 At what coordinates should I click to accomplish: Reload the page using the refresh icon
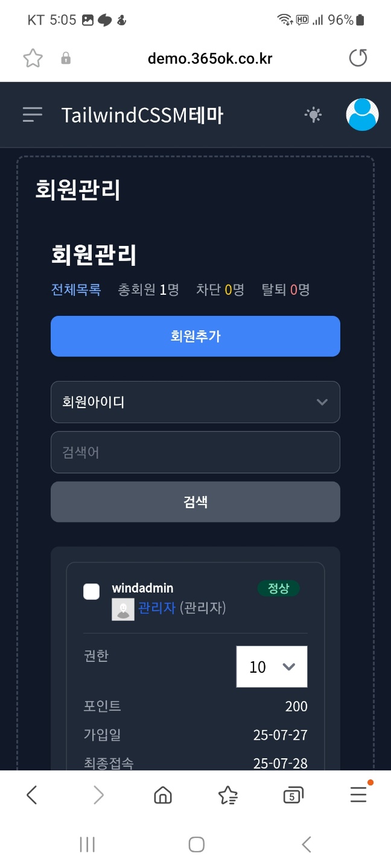[358, 58]
